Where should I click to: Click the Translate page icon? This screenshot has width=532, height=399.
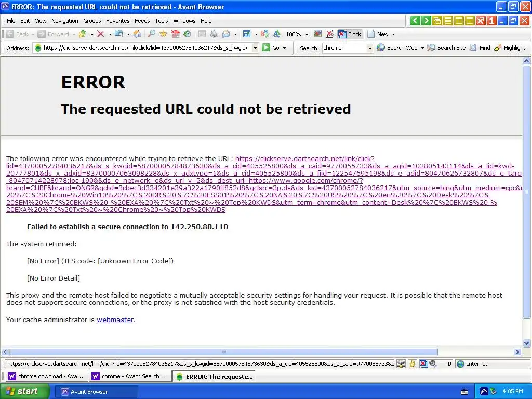(264, 34)
